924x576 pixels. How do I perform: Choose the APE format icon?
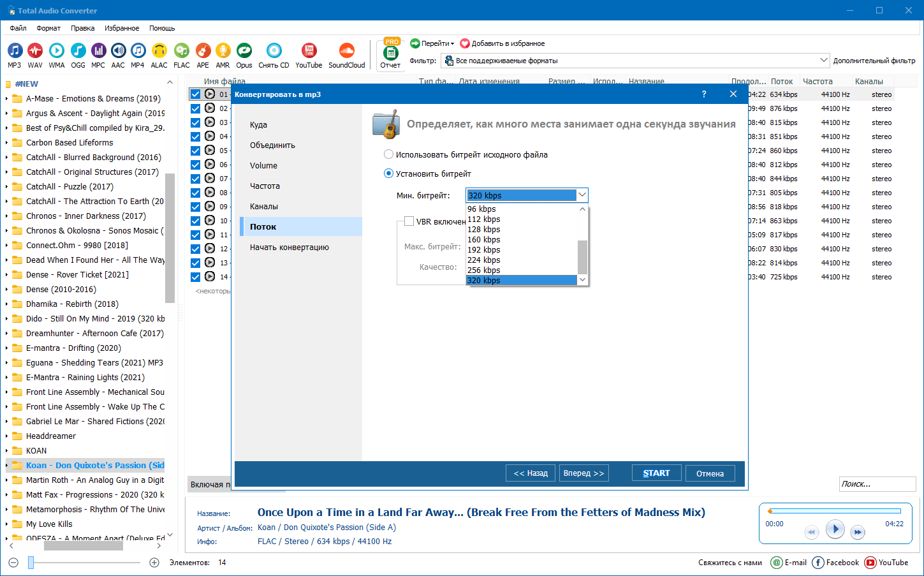[203, 55]
